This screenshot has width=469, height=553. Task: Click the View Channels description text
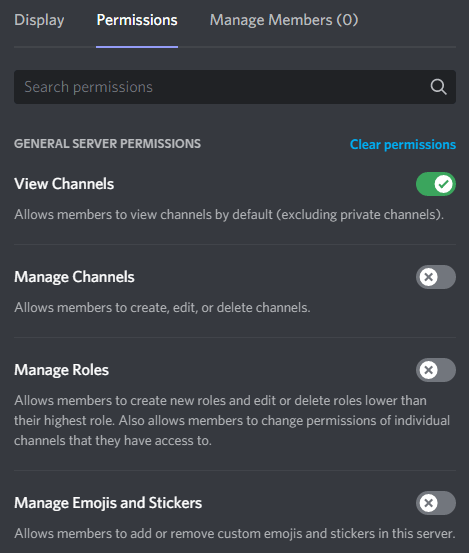(229, 215)
